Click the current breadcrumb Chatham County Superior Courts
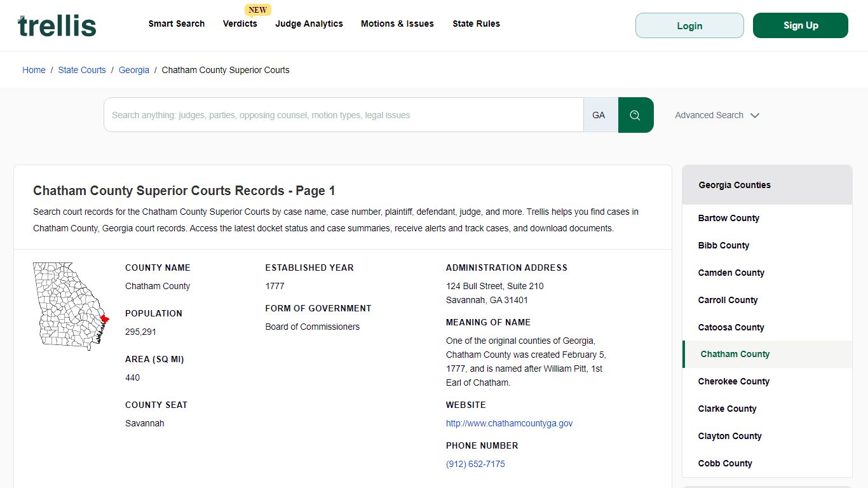The height and width of the screenshot is (488, 868). pyautogui.click(x=226, y=70)
